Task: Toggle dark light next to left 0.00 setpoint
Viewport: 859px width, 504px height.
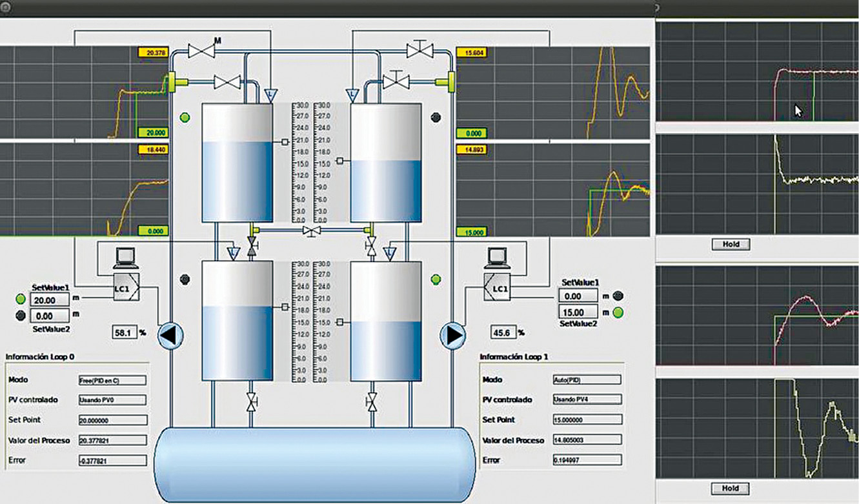Action: [x=21, y=316]
